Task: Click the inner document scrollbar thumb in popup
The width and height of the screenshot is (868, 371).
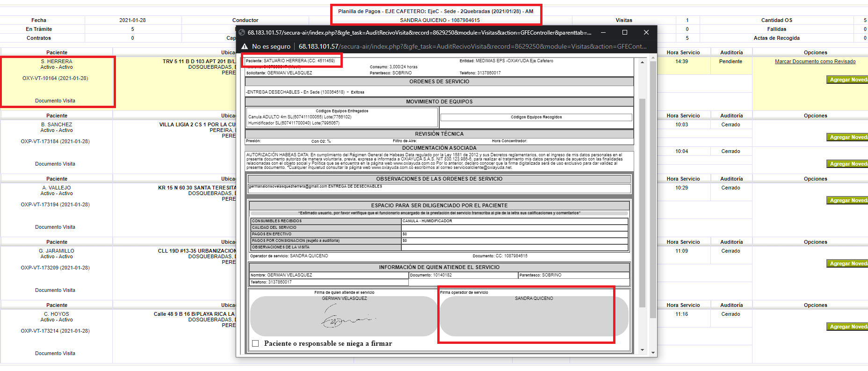Action: (642, 203)
